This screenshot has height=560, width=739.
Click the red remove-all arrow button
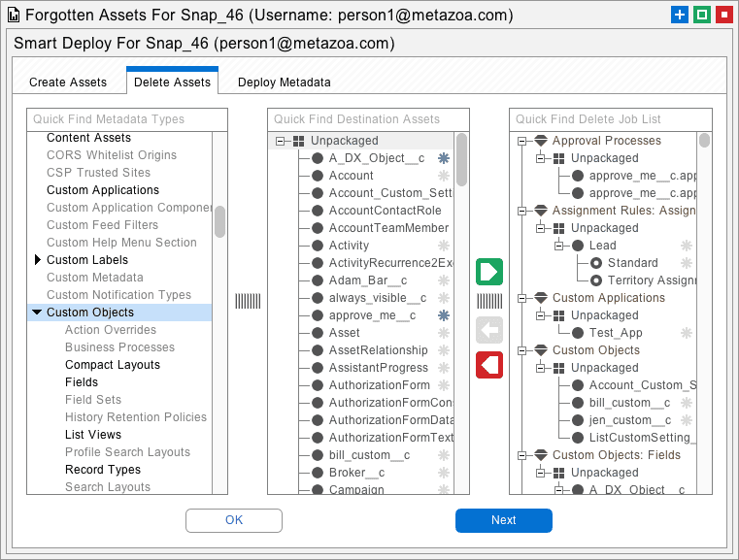[x=489, y=365]
